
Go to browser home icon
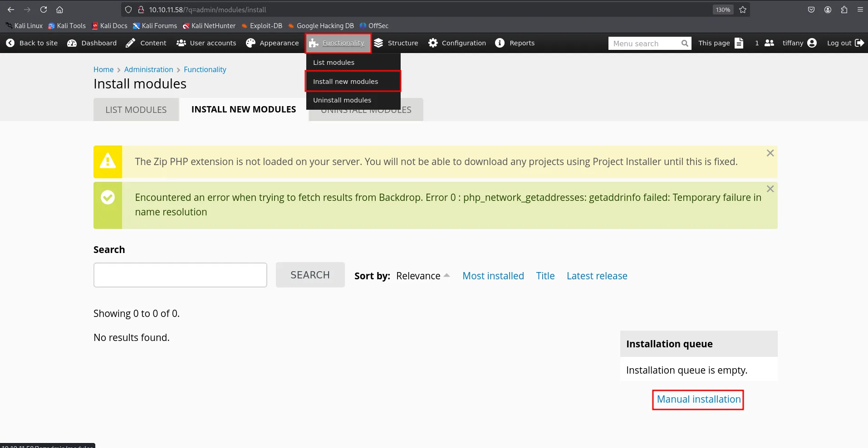59,10
